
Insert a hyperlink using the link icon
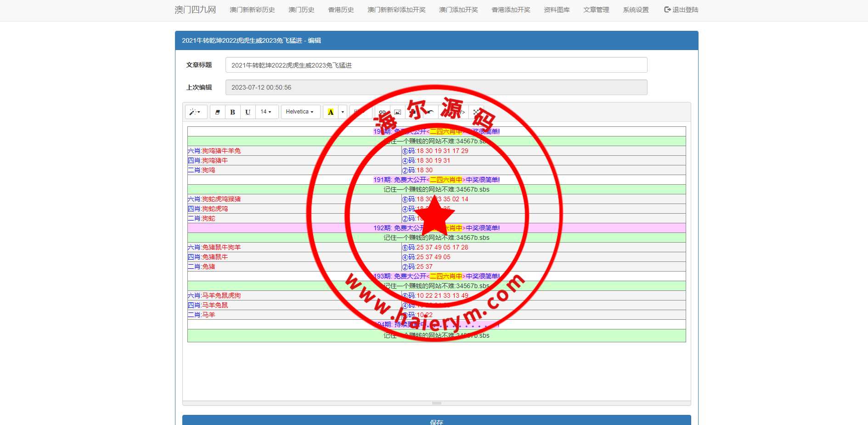(382, 112)
